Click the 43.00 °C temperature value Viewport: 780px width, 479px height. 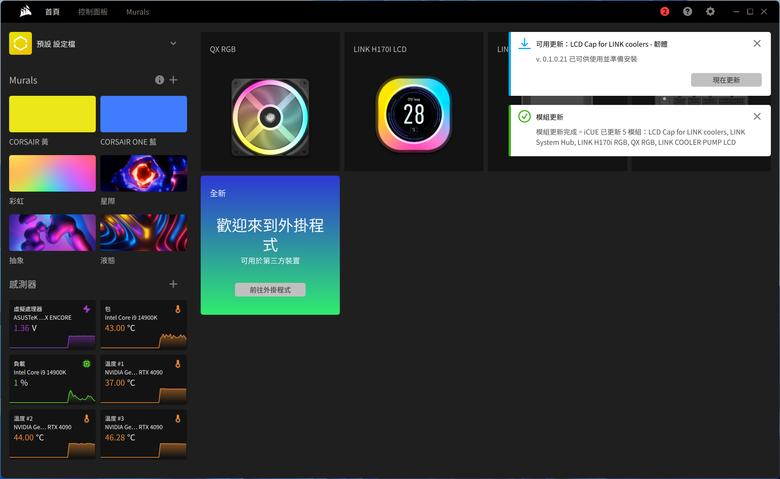[x=119, y=328]
